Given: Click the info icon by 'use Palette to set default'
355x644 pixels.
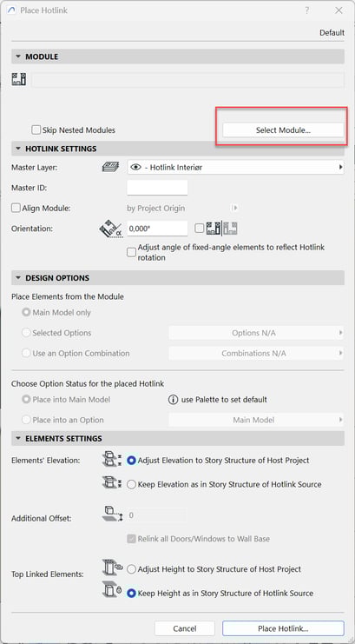Looking at the screenshot, I should pos(173,399).
